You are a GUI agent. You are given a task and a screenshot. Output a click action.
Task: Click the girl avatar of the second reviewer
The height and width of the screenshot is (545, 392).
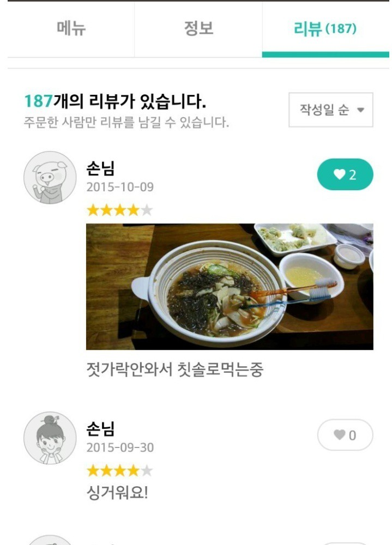[50, 438]
